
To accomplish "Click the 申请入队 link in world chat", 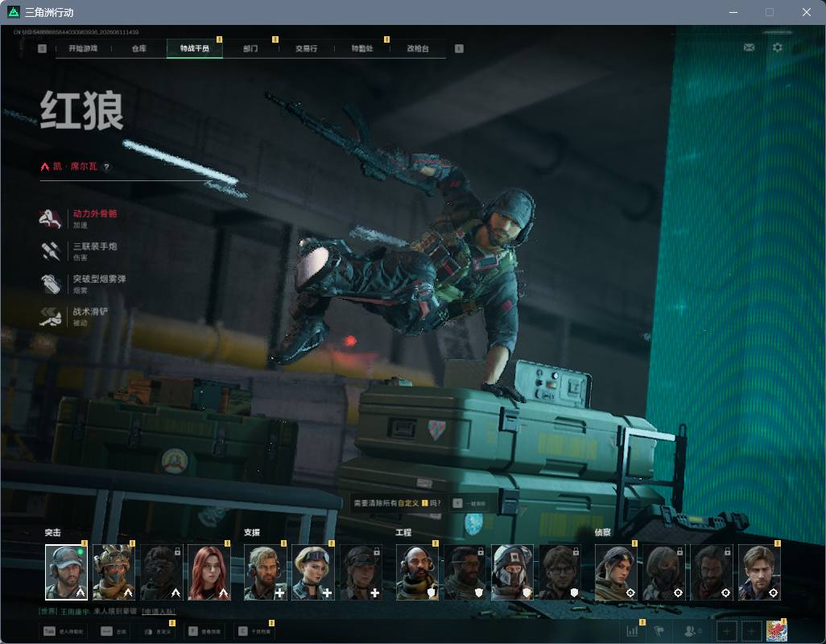I will pos(159,611).
